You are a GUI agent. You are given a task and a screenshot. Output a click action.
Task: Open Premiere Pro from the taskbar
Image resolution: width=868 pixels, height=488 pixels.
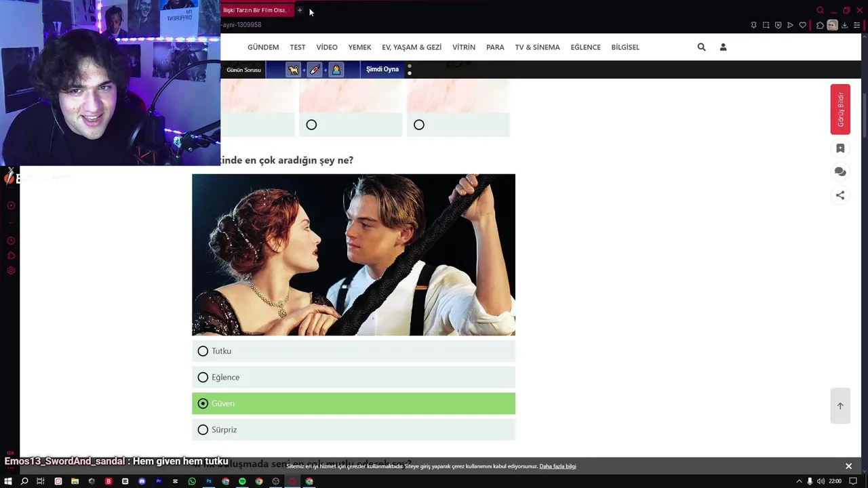click(159, 481)
